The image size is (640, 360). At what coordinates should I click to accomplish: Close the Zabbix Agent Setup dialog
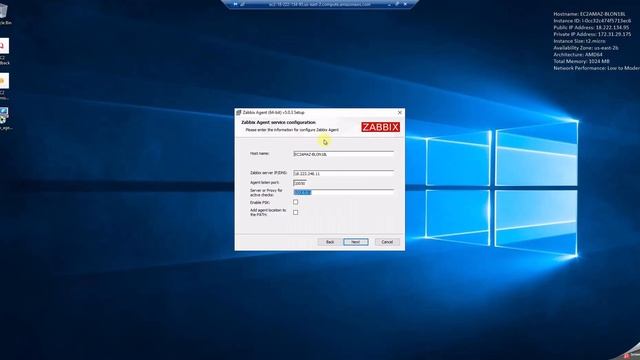tap(400, 112)
